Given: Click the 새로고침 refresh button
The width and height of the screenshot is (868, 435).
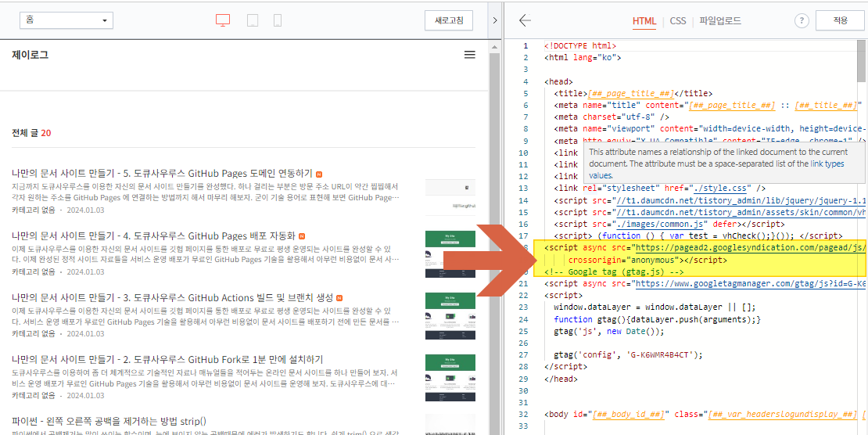Looking at the screenshot, I should coord(449,20).
